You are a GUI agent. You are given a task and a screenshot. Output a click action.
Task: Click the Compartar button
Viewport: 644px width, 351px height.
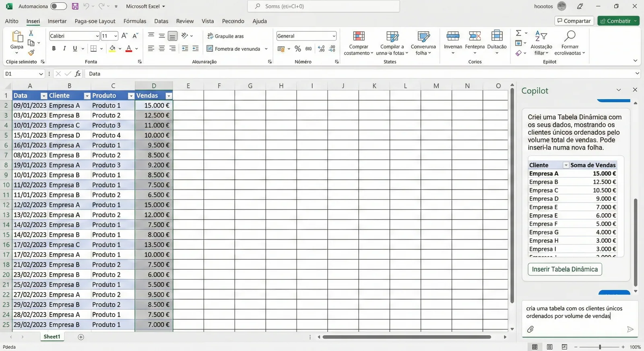point(574,21)
